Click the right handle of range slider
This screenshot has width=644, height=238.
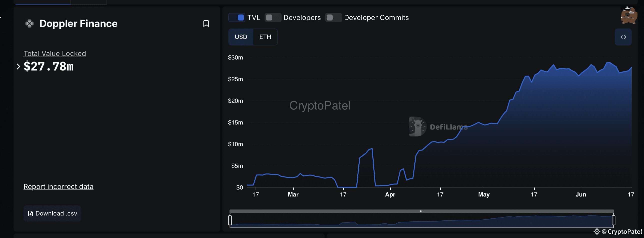click(x=613, y=220)
